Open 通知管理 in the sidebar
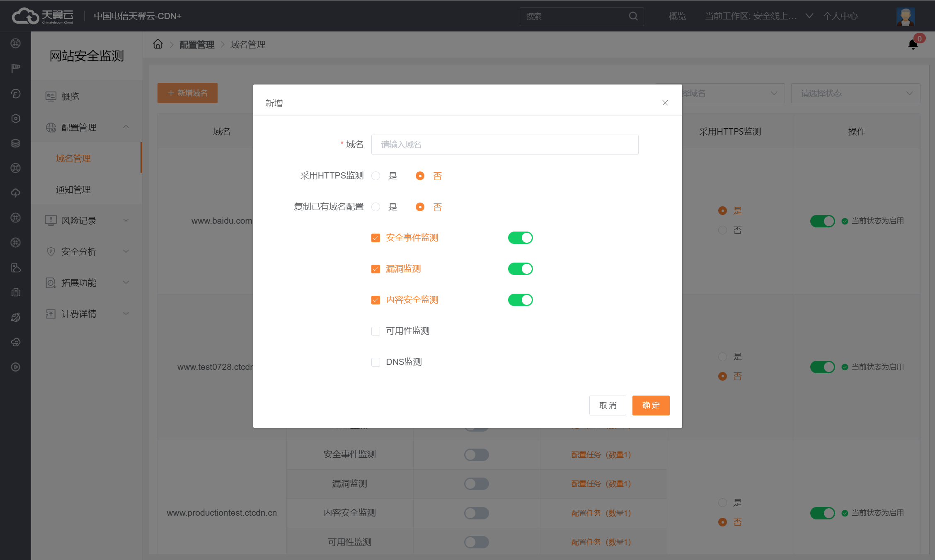 (73, 190)
